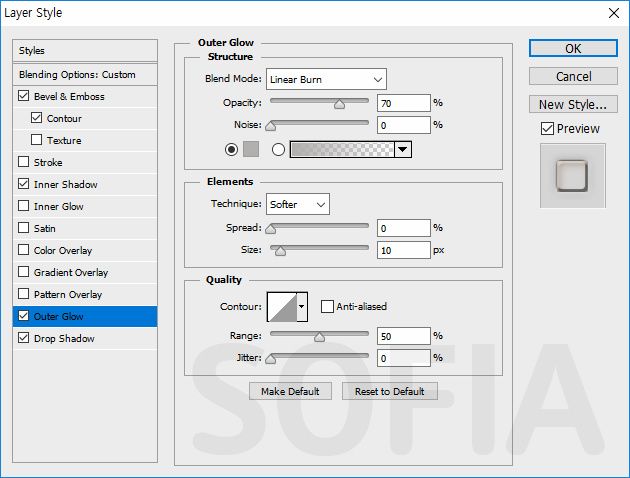Image resolution: width=630 pixels, height=478 pixels.
Task: Click the gray glow color swatch
Action: point(251,149)
